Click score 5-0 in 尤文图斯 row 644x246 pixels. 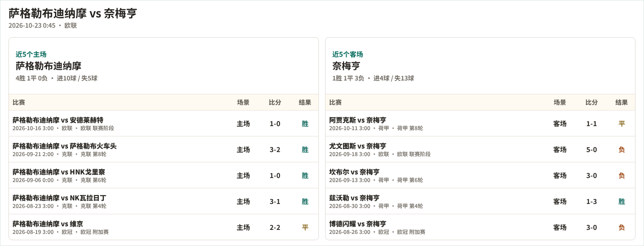click(x=592, y=149)
